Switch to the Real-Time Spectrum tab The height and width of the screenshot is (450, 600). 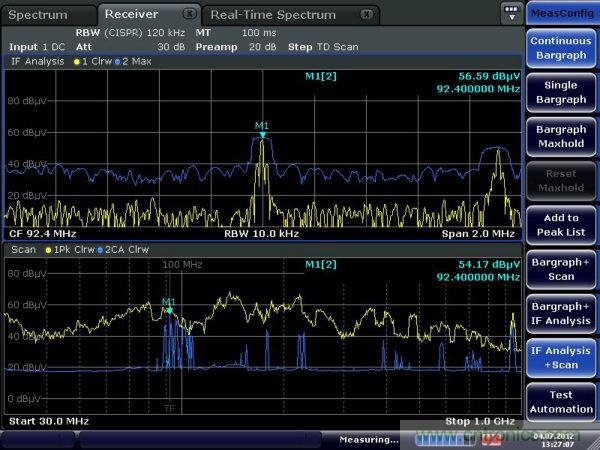[x=273, y=15]
